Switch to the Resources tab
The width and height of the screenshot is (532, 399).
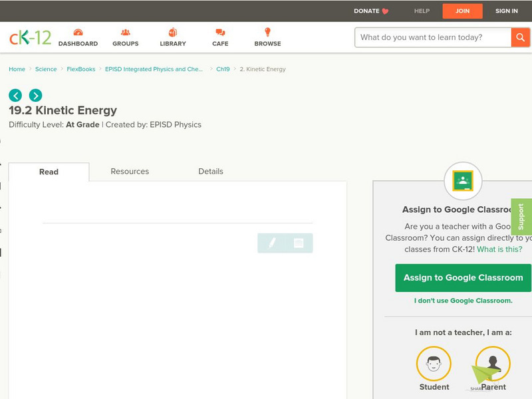[x=130, y=172]
